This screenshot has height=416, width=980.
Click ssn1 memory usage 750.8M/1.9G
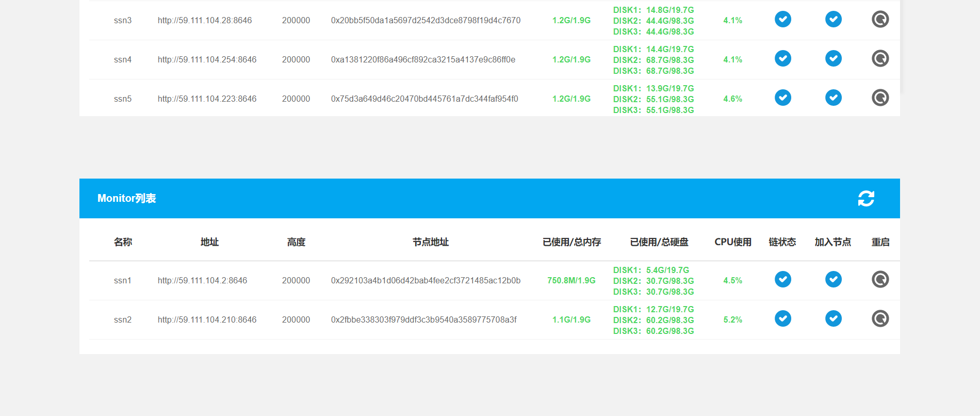click(x=571, y=281)
